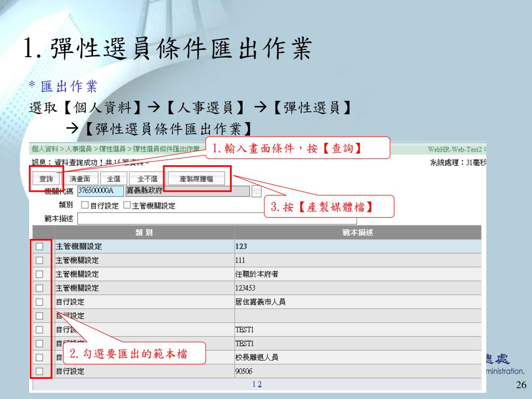Select the cell text 校長離退人員
The height and width of the screenshot is (399, 532).
(x=257, y=357)
